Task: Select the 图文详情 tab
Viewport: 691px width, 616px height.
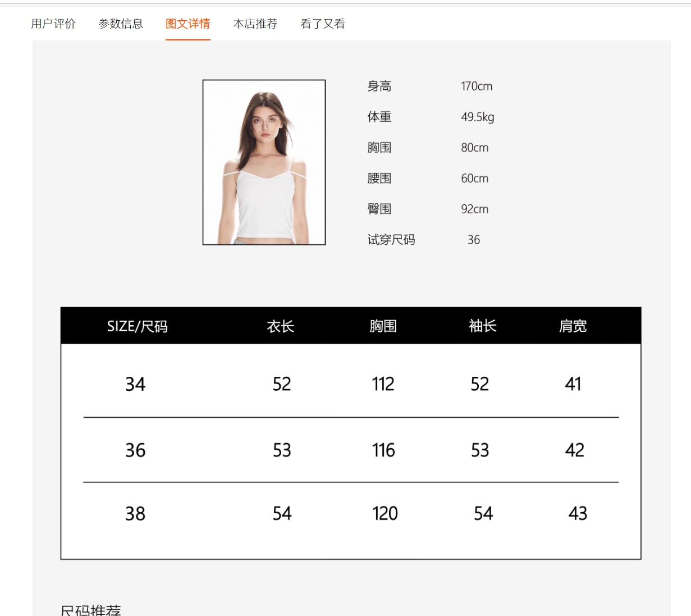Action: [187, 24]
